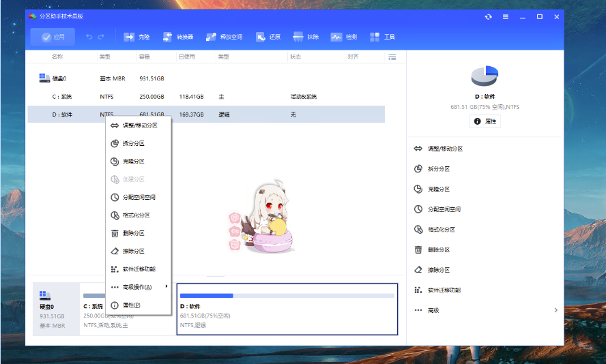The image size is (606, 364).
Task: Select the D: 软件 block in disk map
Action: (x=287, y=309)
